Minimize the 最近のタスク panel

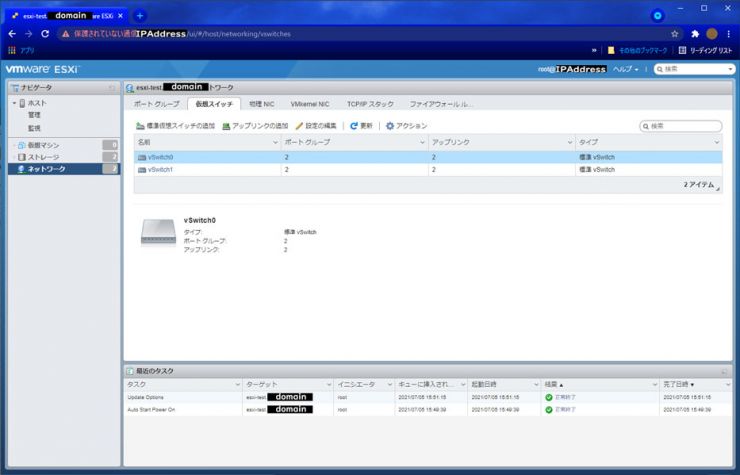point(725,372)
